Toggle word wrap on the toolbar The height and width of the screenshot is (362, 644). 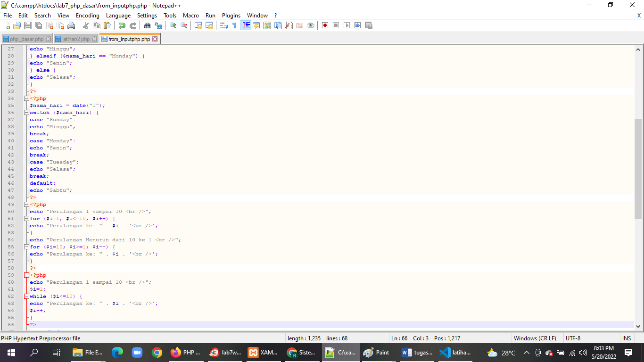pos(223,25)
